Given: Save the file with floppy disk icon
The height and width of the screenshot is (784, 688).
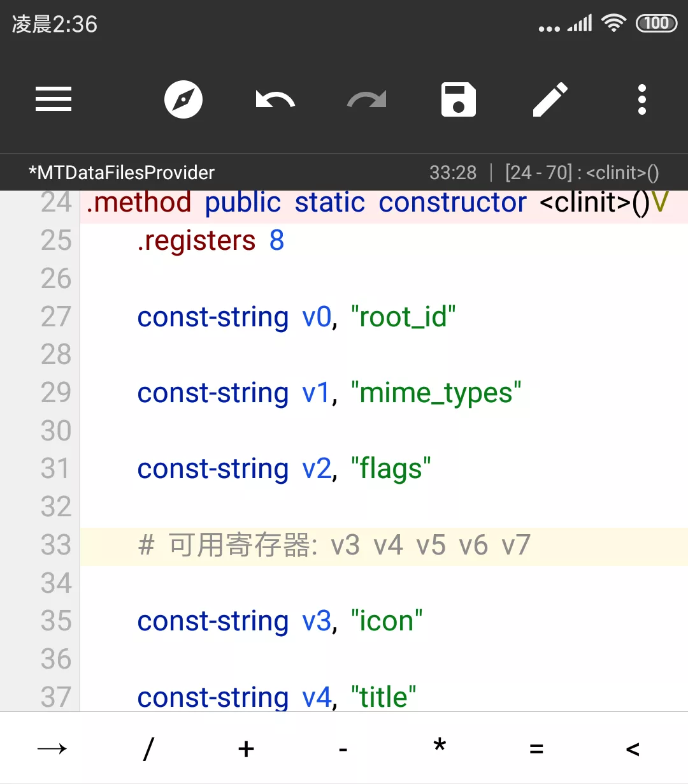Looking at the screenshot, I should pyautogui.click(x=459, y=99).
